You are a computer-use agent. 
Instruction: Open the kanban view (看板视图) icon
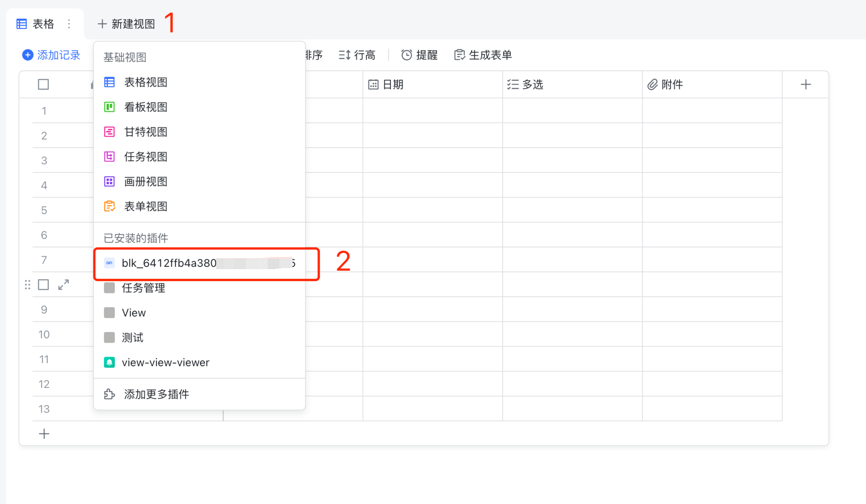click(109, 107)
